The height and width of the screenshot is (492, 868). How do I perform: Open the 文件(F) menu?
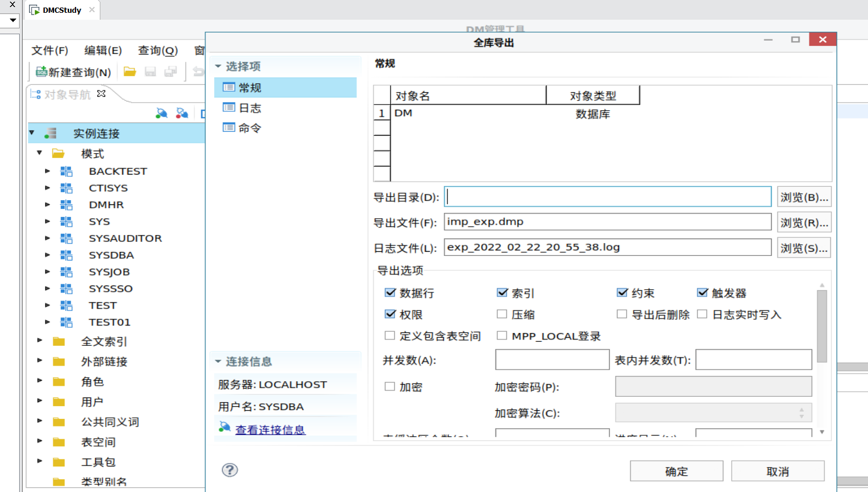(x=49, y=50)
